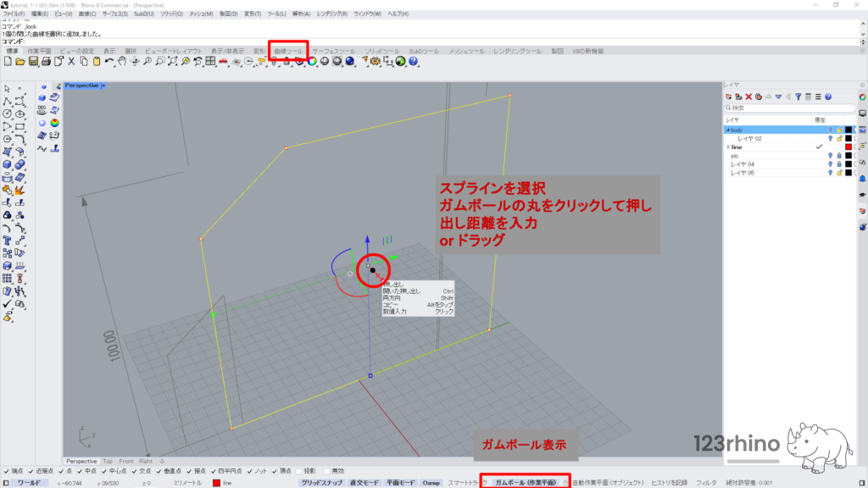Open options with the gear icon
This screenshot has height=488, width=868.
point(376,61)
